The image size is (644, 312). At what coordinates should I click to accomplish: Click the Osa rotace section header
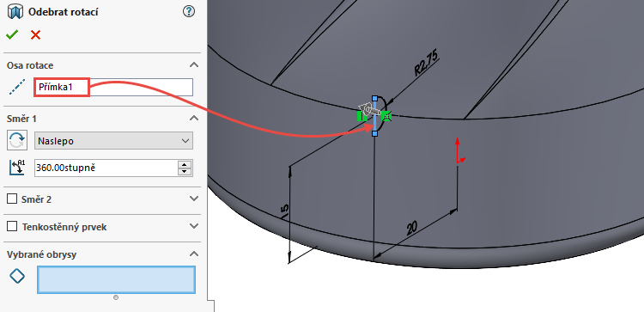click(x=30, y=65)
